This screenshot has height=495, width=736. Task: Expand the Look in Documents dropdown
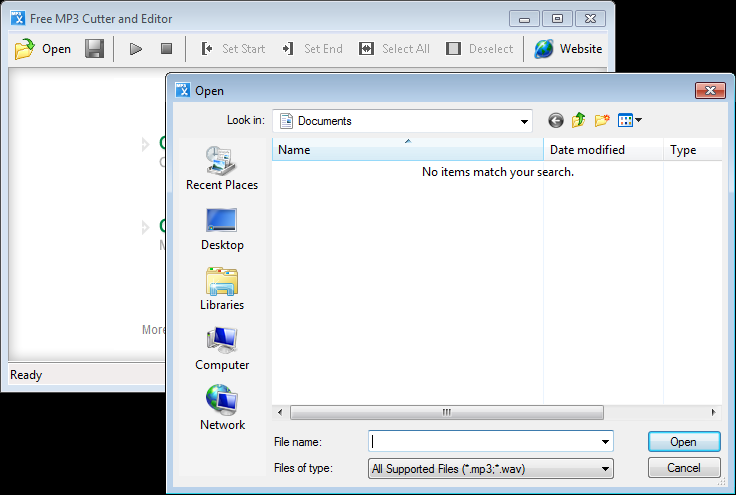click(x=524, y=121)
